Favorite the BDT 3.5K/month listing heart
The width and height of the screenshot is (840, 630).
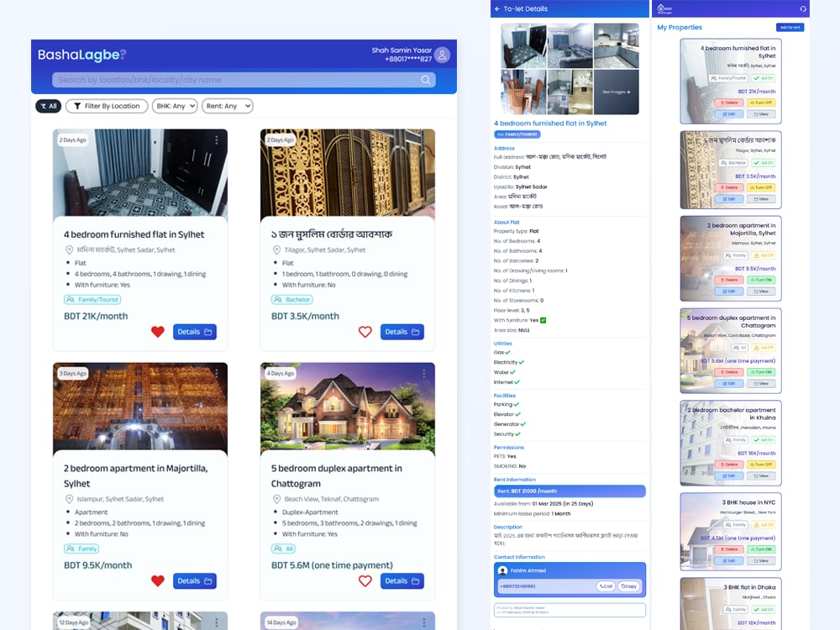[365, 332]
